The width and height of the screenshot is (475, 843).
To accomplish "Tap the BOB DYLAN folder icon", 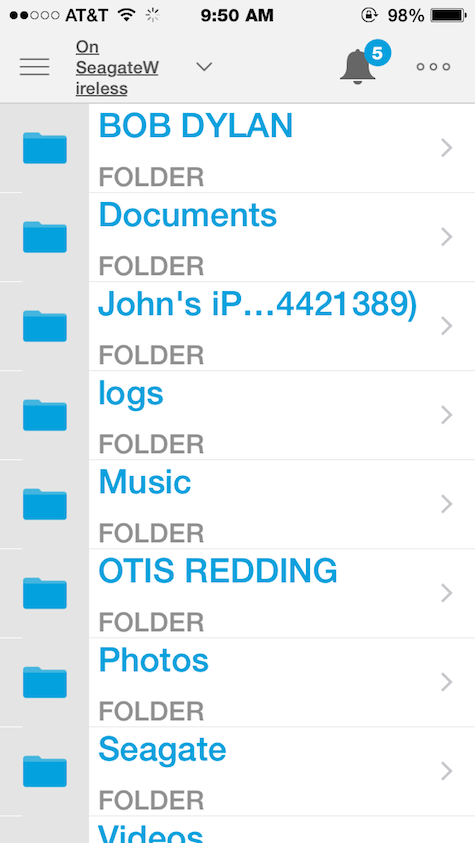I will click(45, 148).
